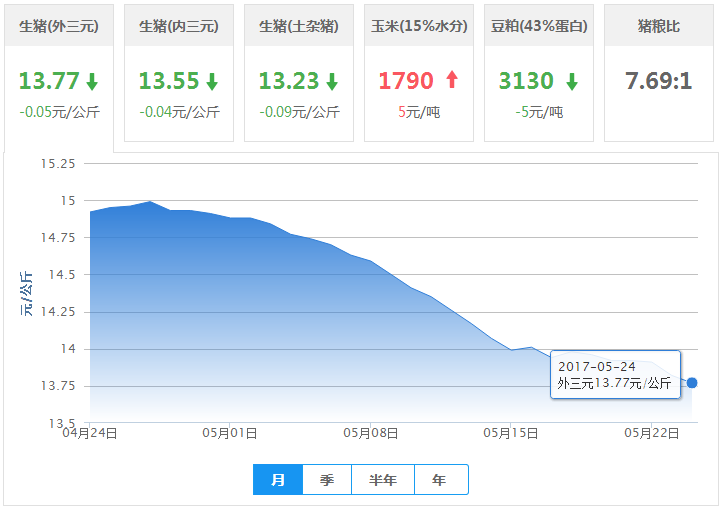Screen dimensions: 724x511
Task: Switch chart range to 半年
Action: (x=383, y=480)
